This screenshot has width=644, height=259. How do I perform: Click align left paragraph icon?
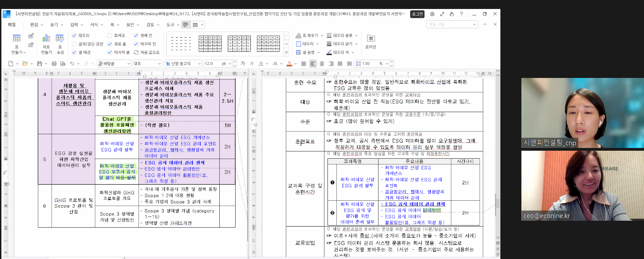(x=313, y=63)
